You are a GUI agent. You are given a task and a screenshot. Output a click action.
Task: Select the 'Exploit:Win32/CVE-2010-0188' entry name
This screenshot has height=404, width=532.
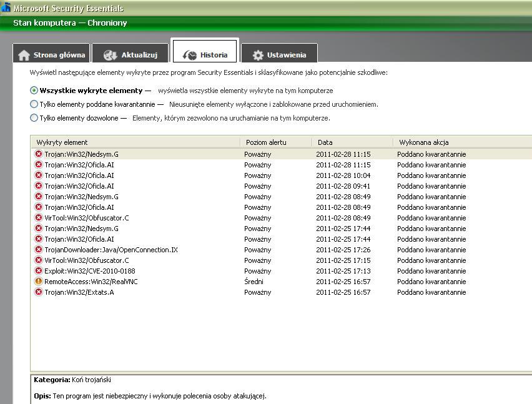[x=89, y=271]
